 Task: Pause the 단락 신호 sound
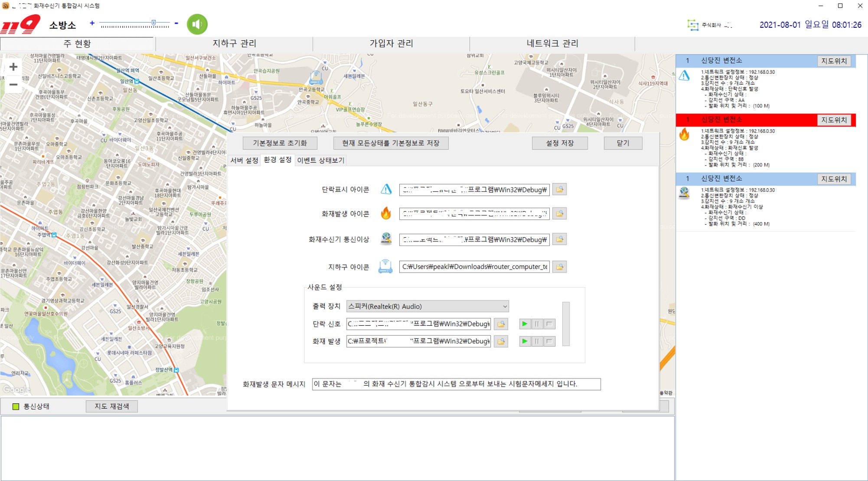pyautogui.click(x=537, y=324)
